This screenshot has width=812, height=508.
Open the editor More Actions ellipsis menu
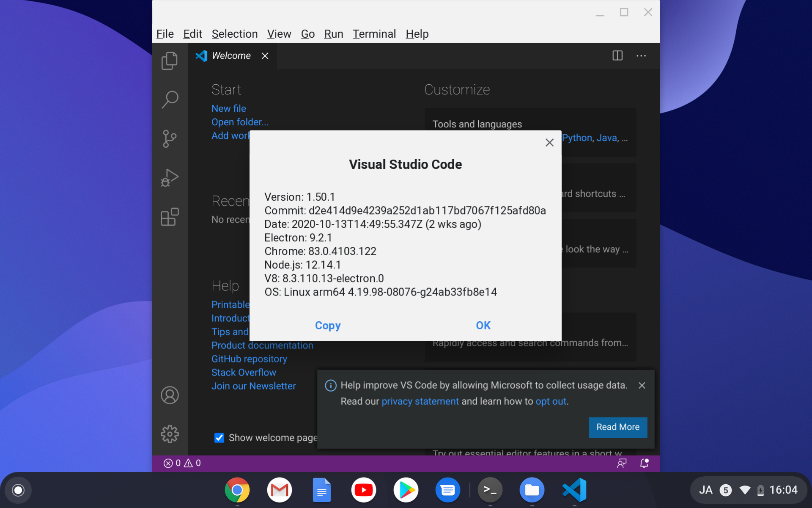pyautogui.click(x=641, y=55)
